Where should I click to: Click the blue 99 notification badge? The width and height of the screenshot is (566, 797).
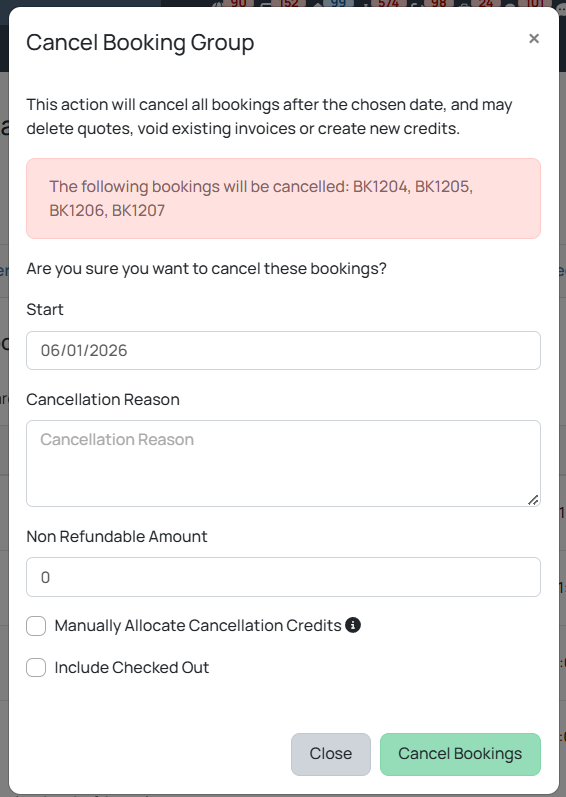[337, 3]
